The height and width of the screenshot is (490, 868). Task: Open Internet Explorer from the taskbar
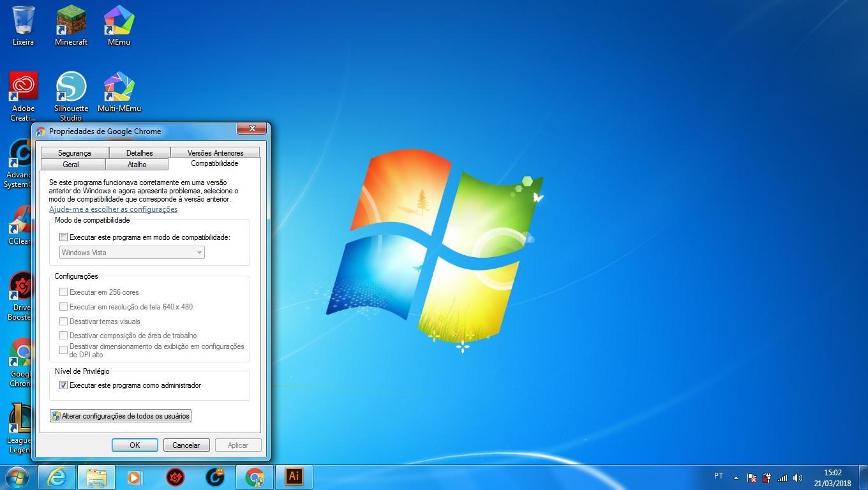click(57, 477)
